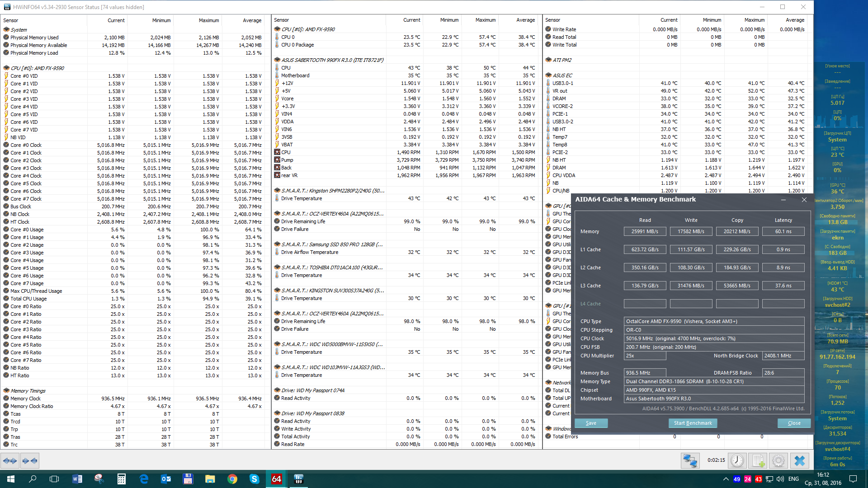Close sensors with the blue X icon
Image resolution: width=868 pixels, height=488 pixels.
799,460
